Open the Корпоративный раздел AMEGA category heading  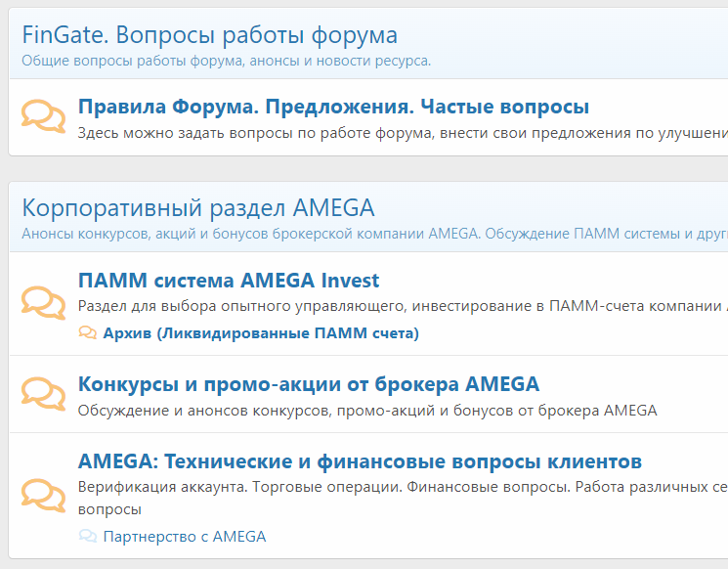pos(198,208)
